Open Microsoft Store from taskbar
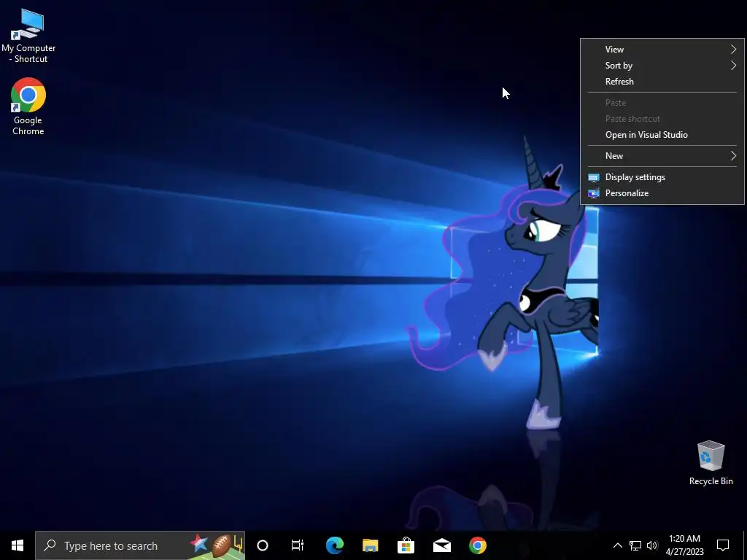Viewport: 747px width, 560px height. tap(406, 545)
